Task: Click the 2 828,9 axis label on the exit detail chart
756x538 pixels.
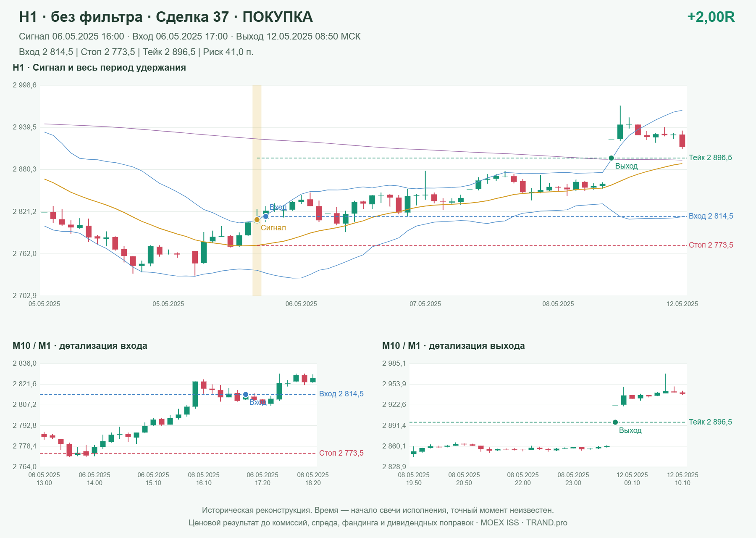Action: point(394,467)
